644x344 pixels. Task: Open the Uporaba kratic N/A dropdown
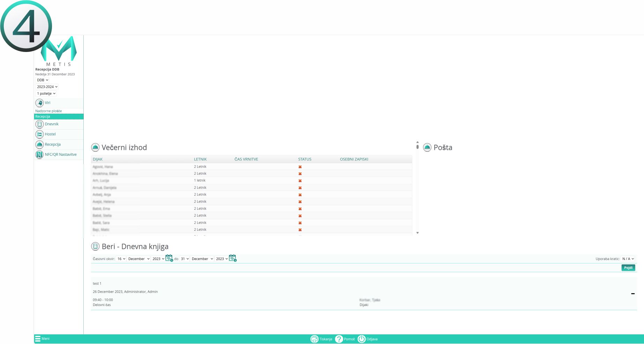pos(628,259)
